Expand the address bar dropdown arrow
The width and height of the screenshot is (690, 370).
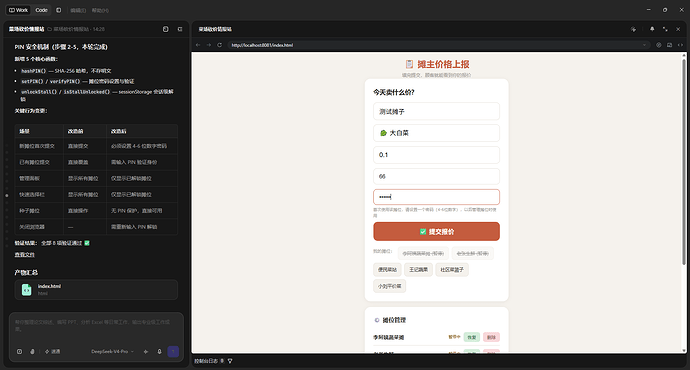pyautogui.click(x=644, y=45)
